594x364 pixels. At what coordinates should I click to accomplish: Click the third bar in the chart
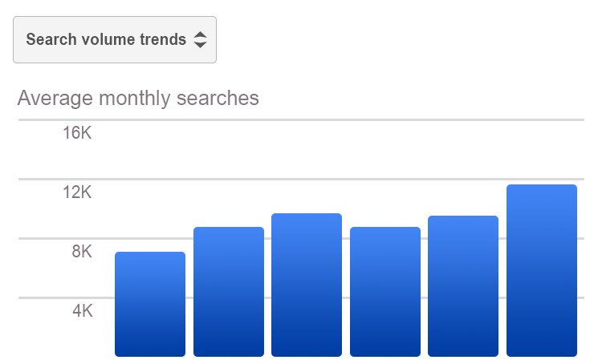(x=307, y=285)
